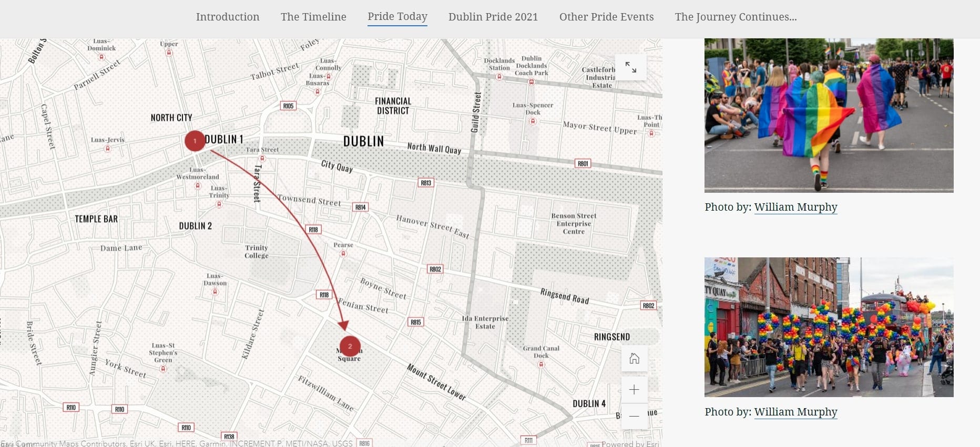Go to The Timeline tab
Screen dimensions: 980x447
point(313,17)
